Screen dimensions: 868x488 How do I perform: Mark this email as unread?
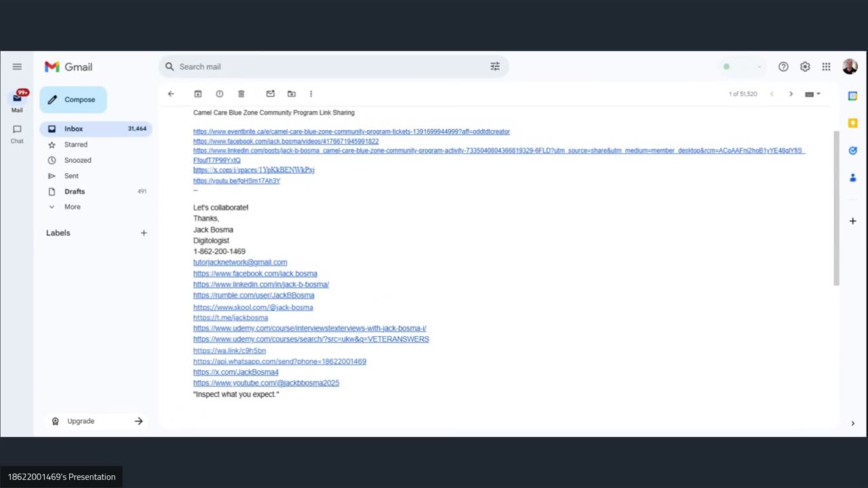[271, 94]
